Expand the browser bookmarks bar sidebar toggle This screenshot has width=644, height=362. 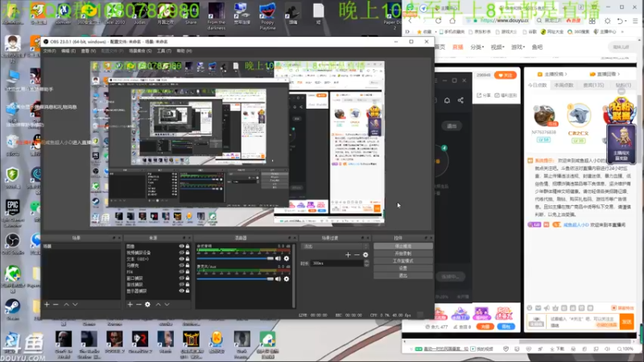pyautogui.click(x=408, y=31)
